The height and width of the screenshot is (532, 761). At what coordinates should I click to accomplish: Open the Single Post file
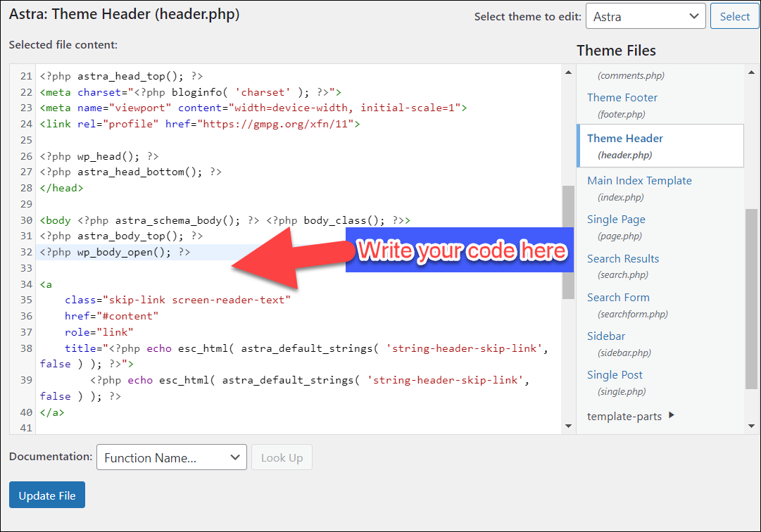point(615,375)
